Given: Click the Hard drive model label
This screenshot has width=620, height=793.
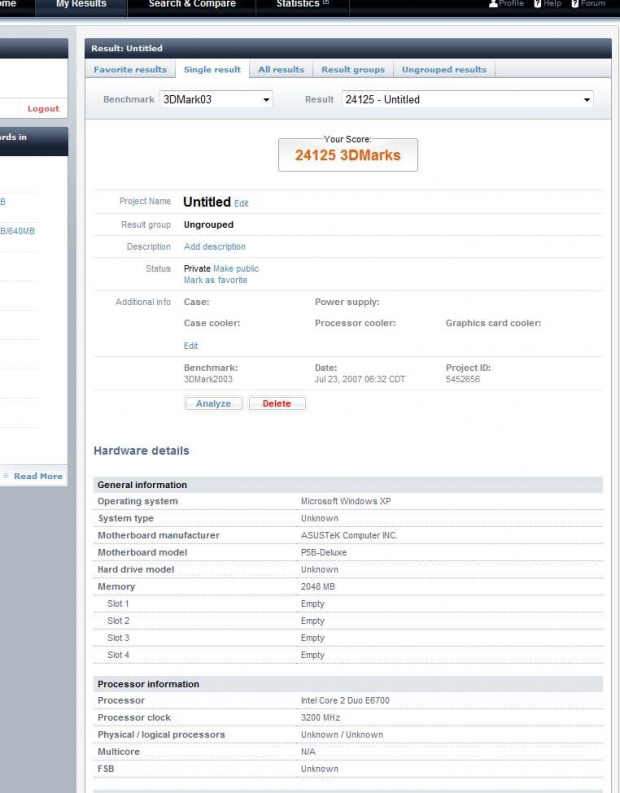Looking at the screenshot, I should [x=136, y=569].
